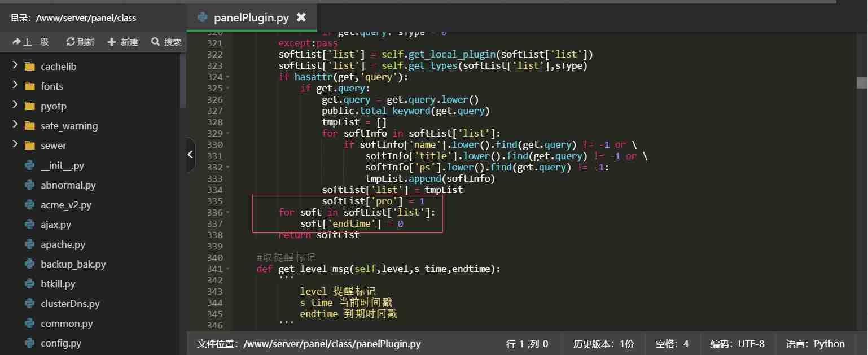This screenshot has height=355, width=868.
Task: Open file search with 搜索
Action: click(x=166, y=42)
